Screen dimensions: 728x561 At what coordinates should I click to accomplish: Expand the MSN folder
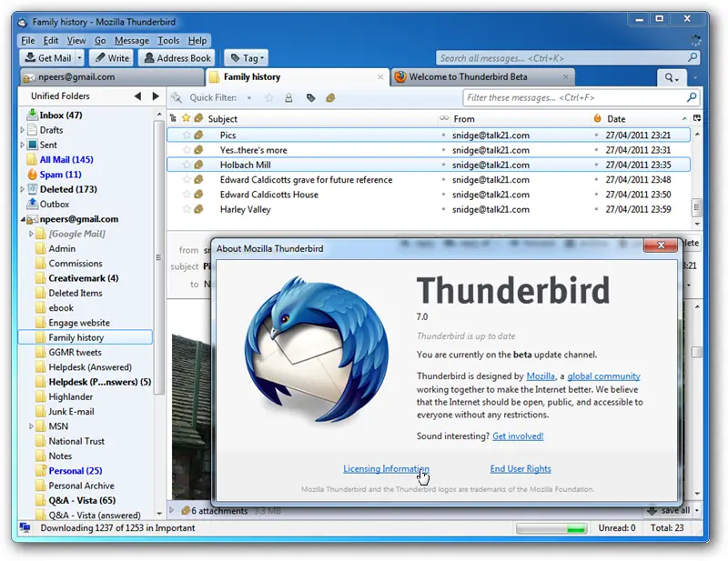(31, 426)
